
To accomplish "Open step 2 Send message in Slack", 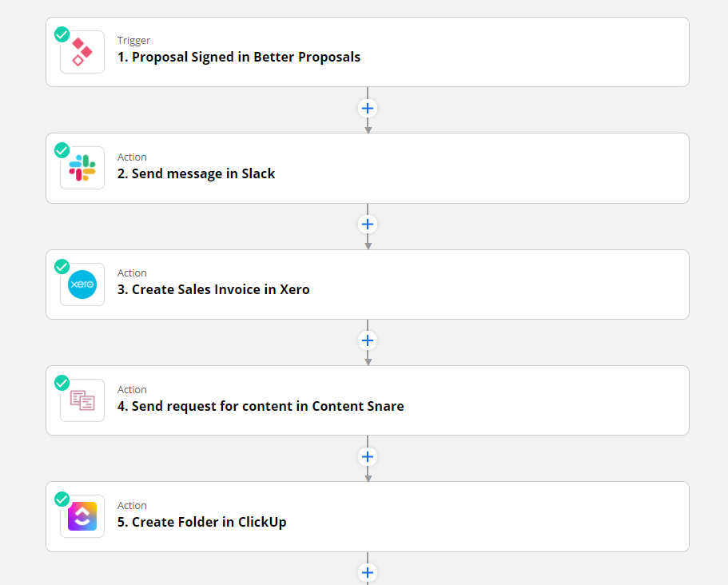I will coord(368,168).
